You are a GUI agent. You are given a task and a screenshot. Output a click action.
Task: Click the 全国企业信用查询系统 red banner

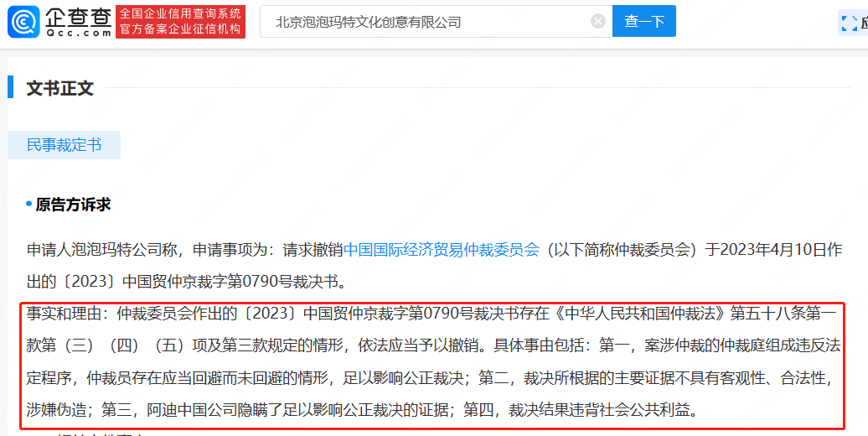tap(180, 22)
